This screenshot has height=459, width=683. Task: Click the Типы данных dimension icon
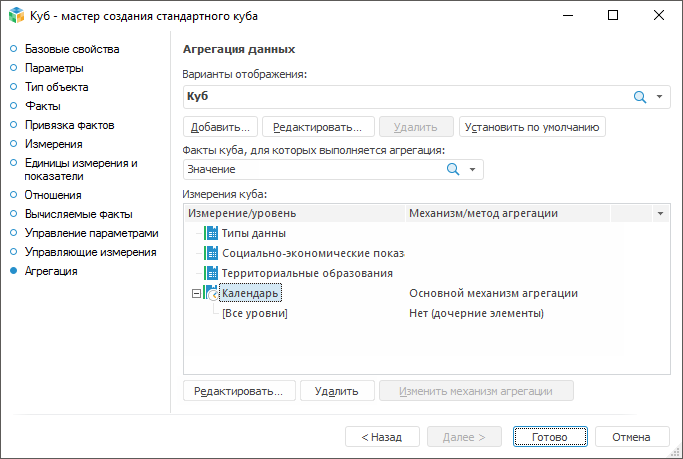(x=211, y=233)
